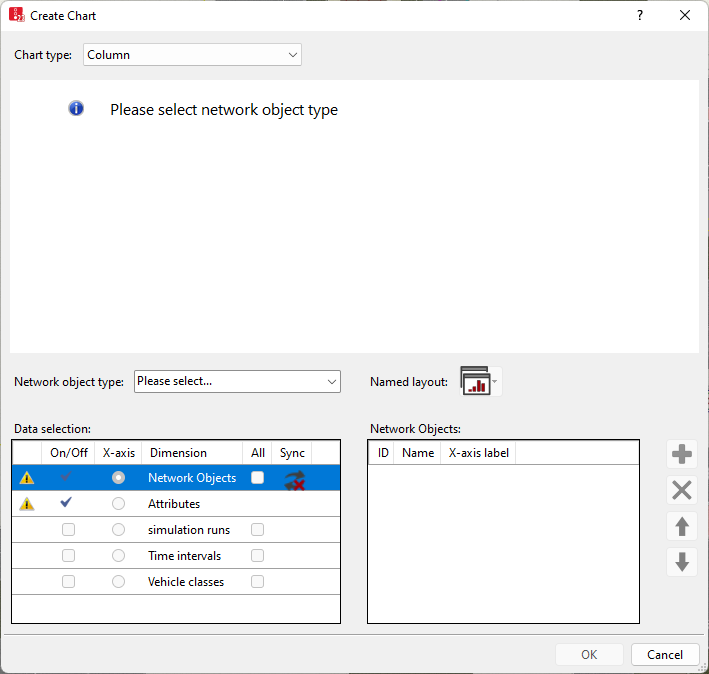Click the plus add network object icon

point(682,455)
